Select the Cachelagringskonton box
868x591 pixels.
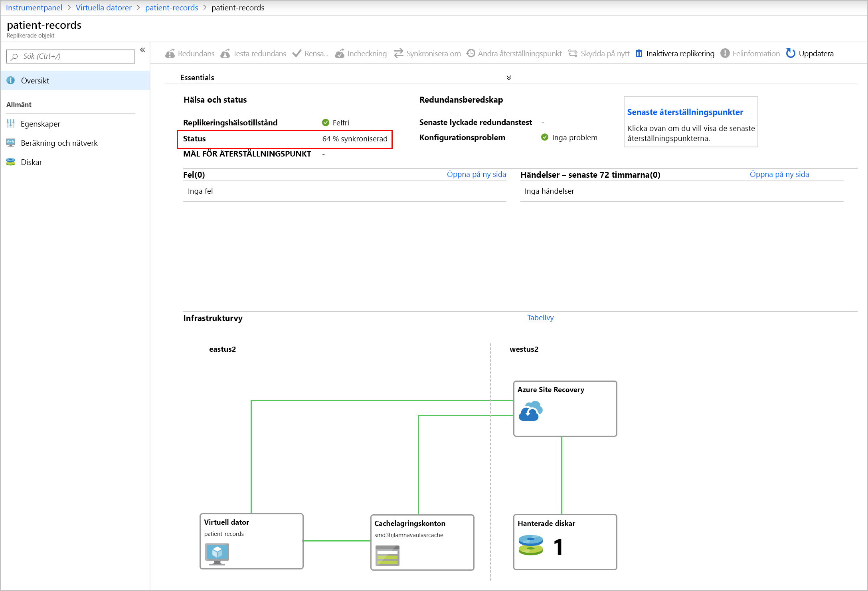(x=422, y=542)
